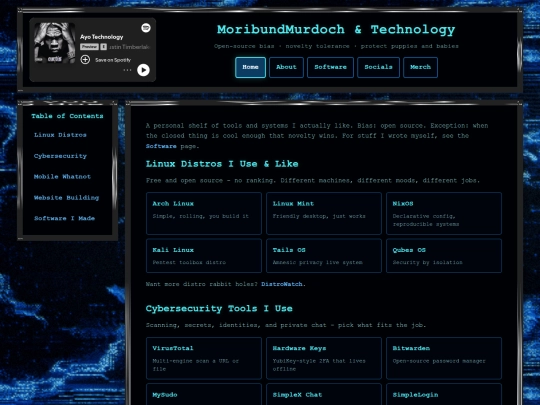
Task: Open the Socials nav tab
Action: [x=378, y=67]
